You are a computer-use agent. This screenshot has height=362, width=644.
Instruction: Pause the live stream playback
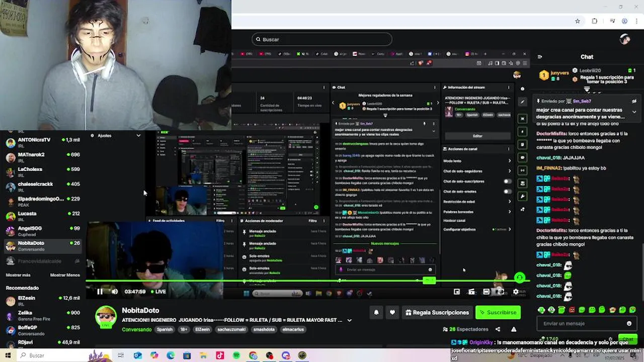100,292
